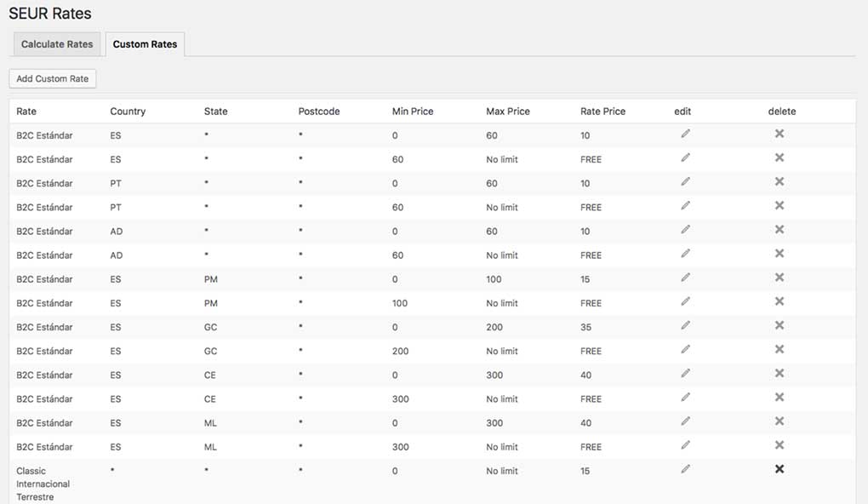Edit the PM state rate priced 15
This screenshot has width=868, height=504.
685,278
